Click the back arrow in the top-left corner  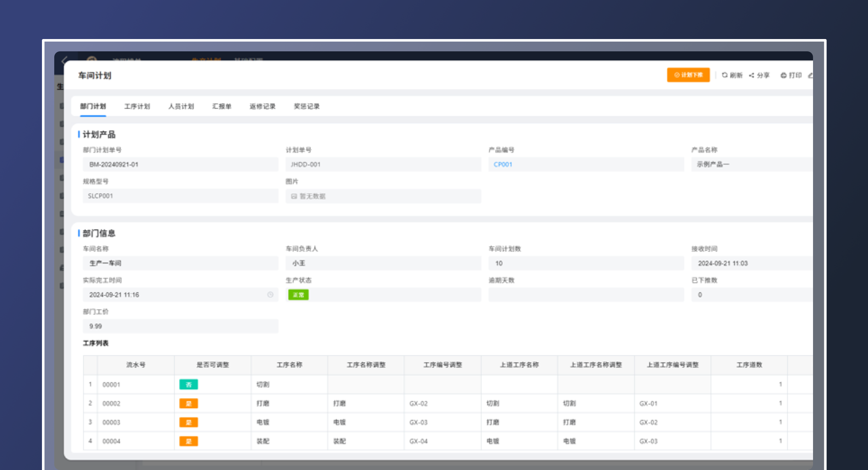65,60
